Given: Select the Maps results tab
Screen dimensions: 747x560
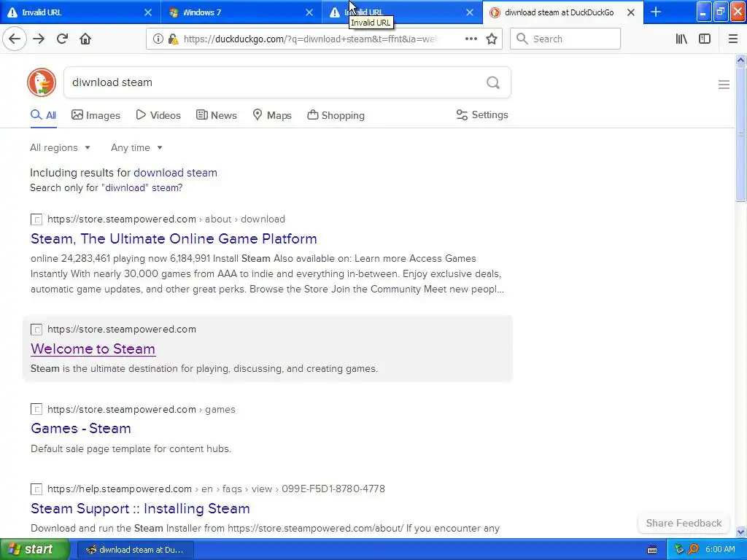Looking at the screenshot, I should (x=272, y=115).
